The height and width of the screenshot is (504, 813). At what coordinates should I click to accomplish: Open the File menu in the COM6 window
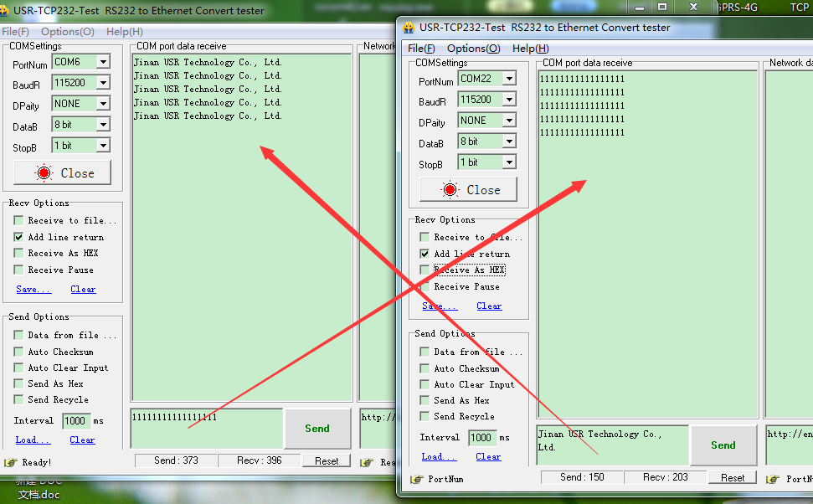(x=15, y=32)
